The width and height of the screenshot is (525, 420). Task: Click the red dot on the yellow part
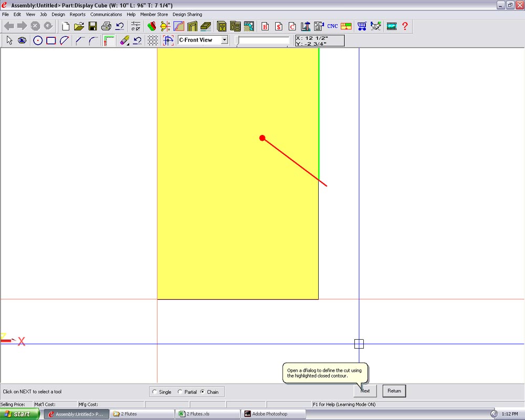(x=262, y=138)
